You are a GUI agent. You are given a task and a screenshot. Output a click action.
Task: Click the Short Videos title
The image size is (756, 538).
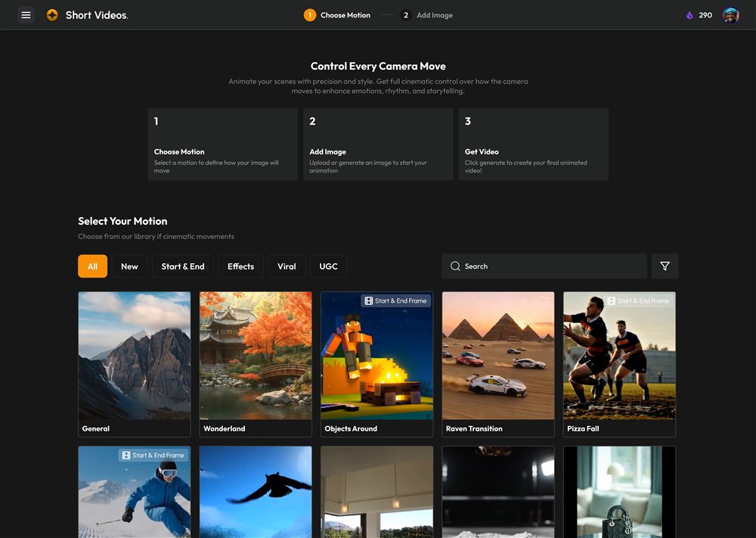pos(97,15)
